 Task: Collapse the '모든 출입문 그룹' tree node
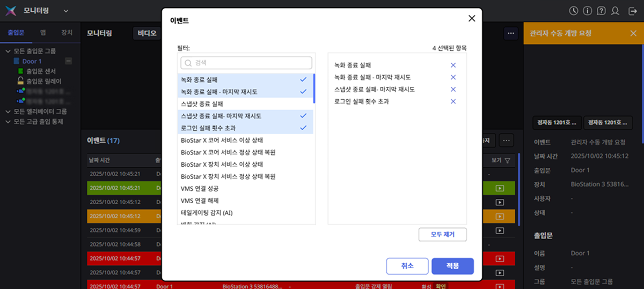click(x=8, y=51)
